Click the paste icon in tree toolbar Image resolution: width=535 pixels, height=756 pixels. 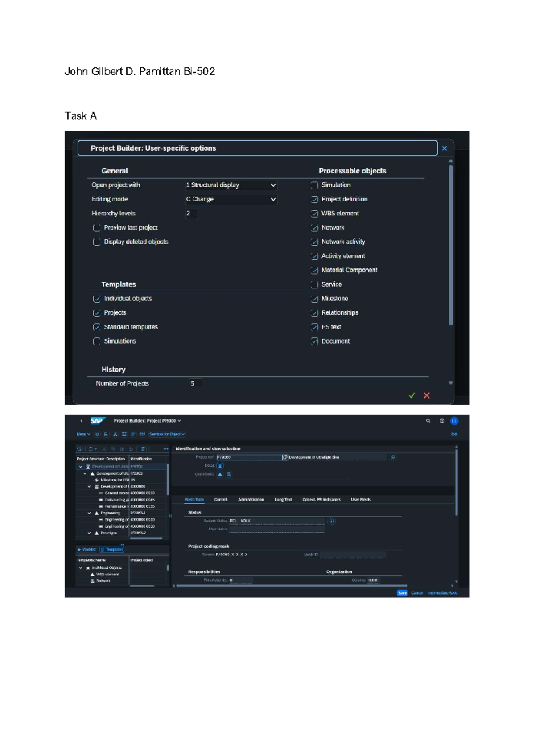[122, 449]
